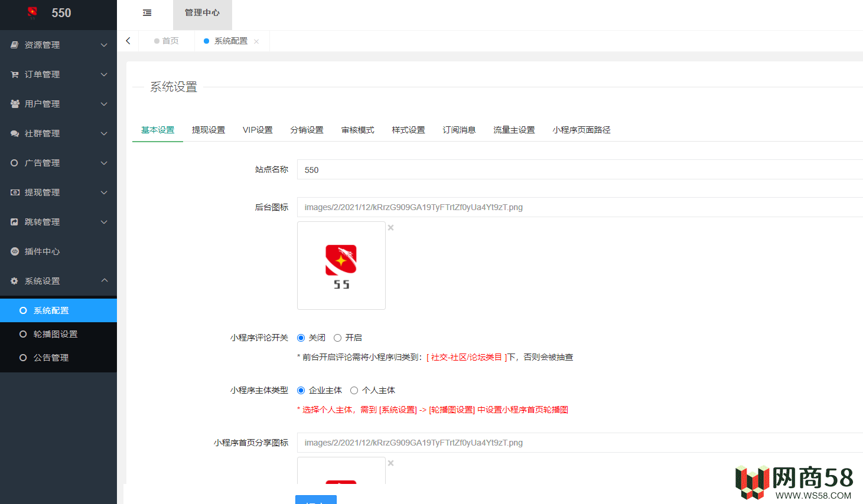Switch to the VIP设置 tab
Viewport: 863px width, 504px height.
(x=258, y=130)
